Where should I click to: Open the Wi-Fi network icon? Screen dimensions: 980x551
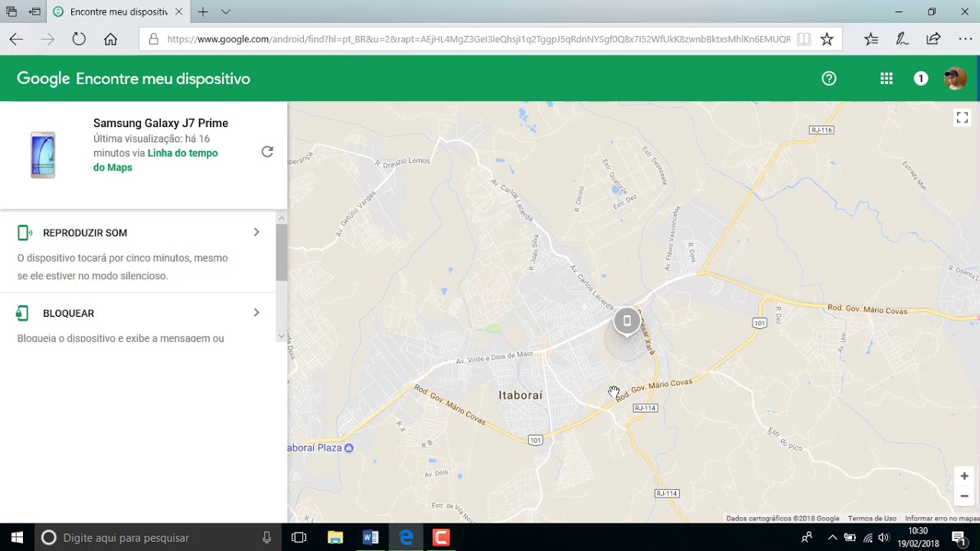coord(867,537)
